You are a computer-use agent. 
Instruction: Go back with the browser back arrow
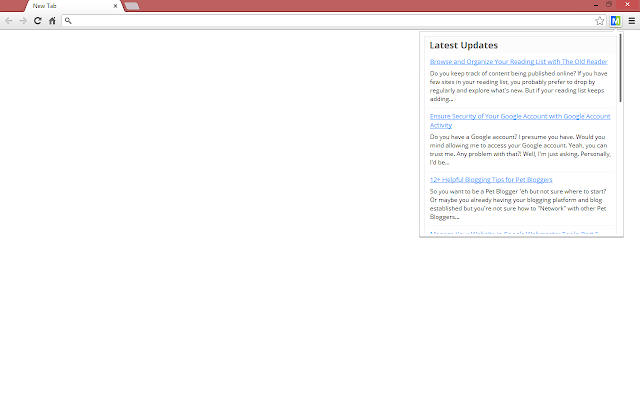tap(9, 20)
